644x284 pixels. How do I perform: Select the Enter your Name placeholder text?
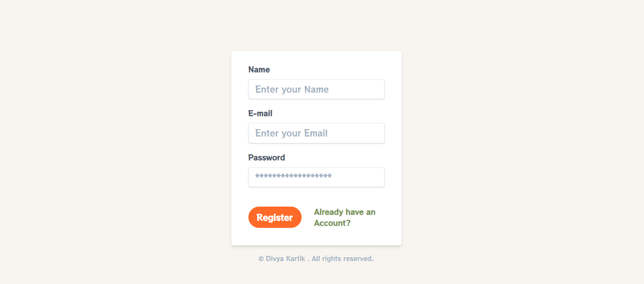(x=292, y=89)
